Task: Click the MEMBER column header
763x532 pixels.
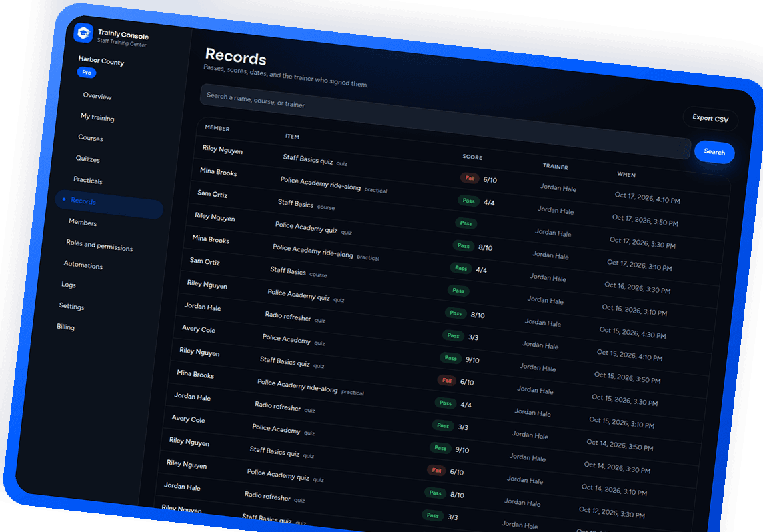Action: (217, 128)
